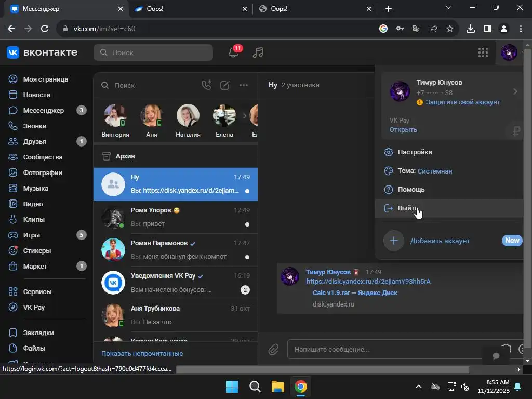
Task: Click the attach file paperclip icon
Action: pyautogui.click(x=273, y=349)
